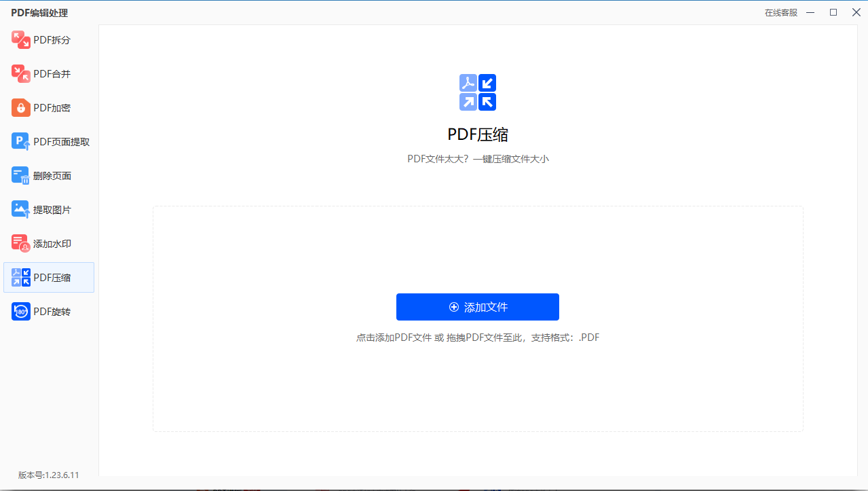Go to PDF页面提取 menu label

(x=62, y=142)
